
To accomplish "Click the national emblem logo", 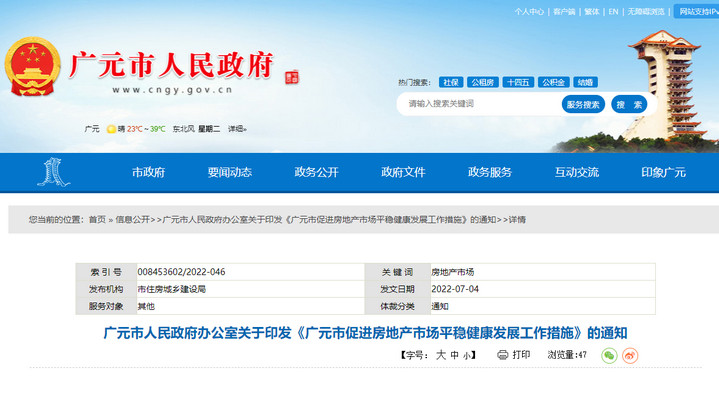I will tap(33, 67).
